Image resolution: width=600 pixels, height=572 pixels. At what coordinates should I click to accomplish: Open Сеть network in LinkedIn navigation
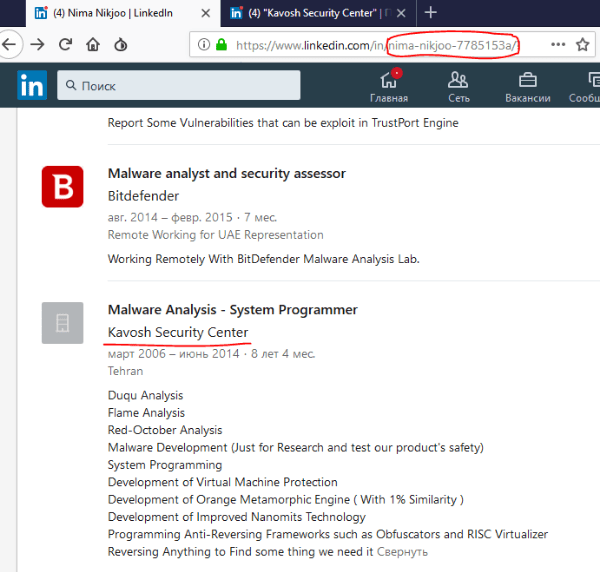pos(458,86)
